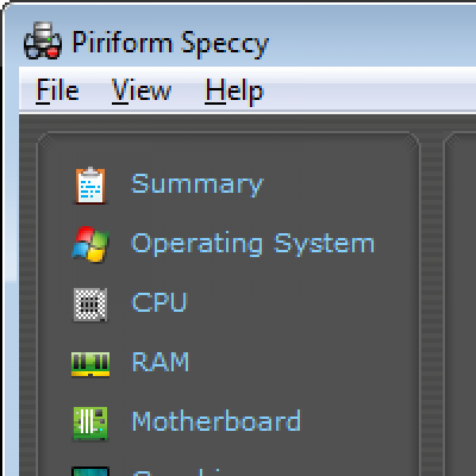Image resolution: width=476 pixels, height=476 pixels.
Task: Click empty menu bar area right of Help
Action: pos(373,91)
